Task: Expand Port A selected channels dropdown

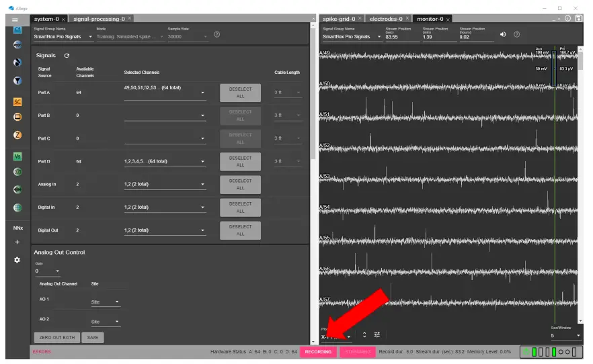Action: pos(165,93)
